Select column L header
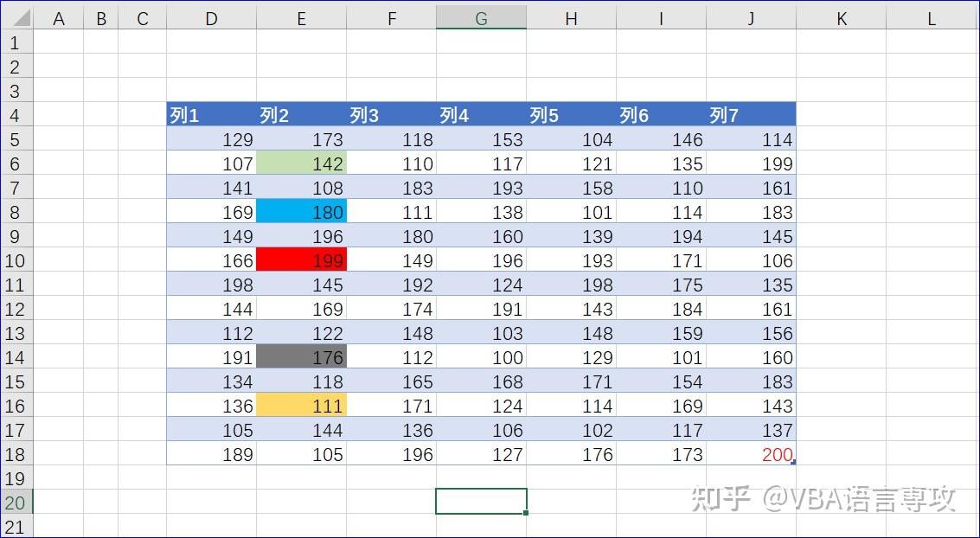Image resolution: width=980 pixels, height=538 pixels. [932, 18]
